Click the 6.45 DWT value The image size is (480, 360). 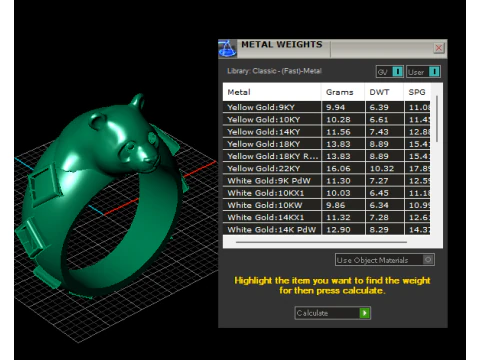click(x=379, y=193)
